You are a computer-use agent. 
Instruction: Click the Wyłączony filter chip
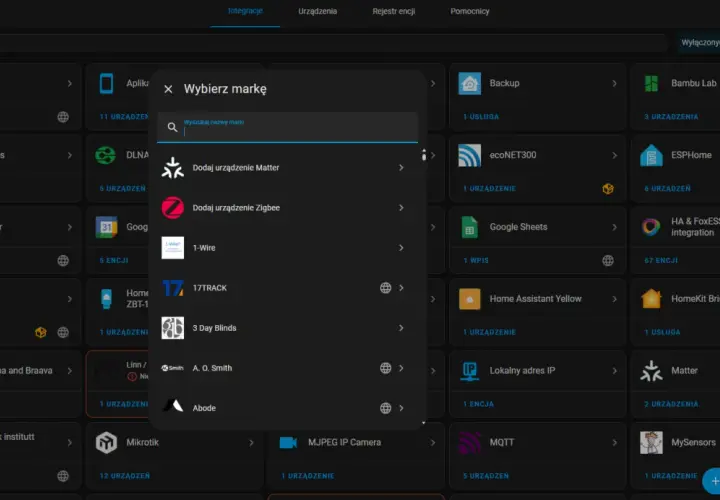(699, 42)
